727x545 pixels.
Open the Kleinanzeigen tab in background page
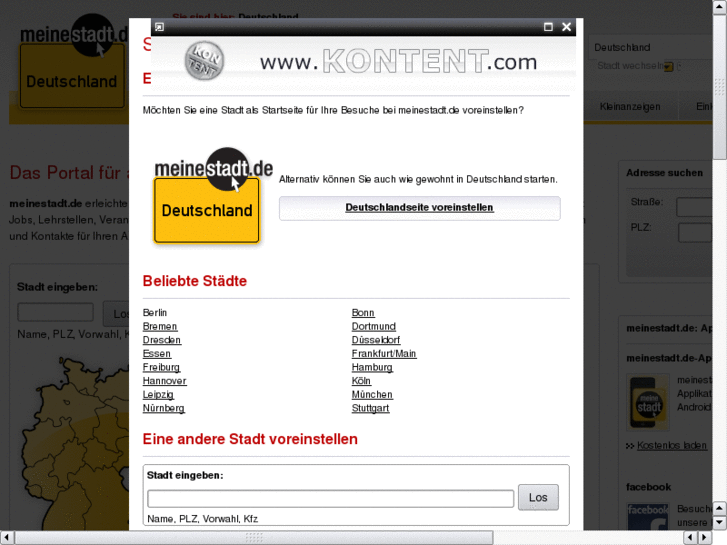pyautogui.click(x=630, y=107)
